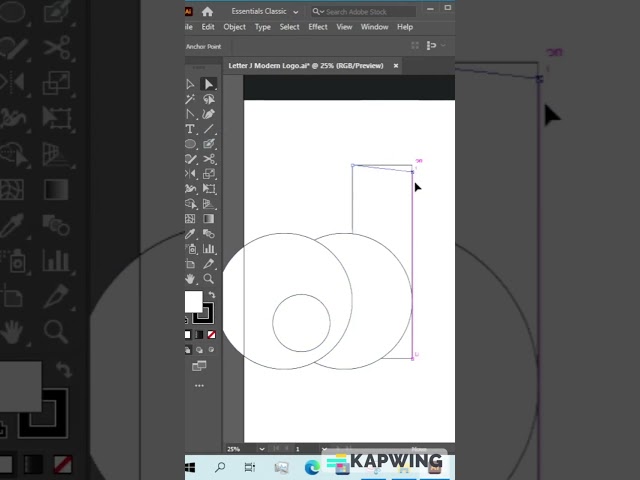640x480 pixels.
Task: Open the Object menu
Action: pyautogui.click(x=235, y=27)
